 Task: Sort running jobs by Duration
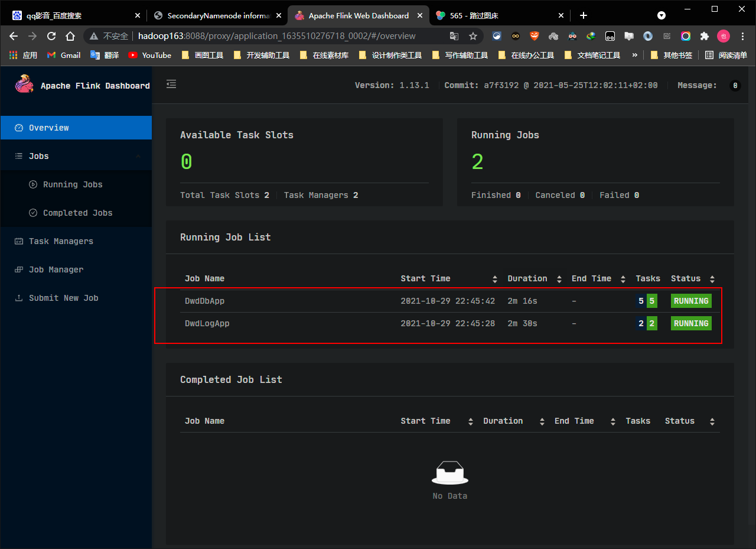[x=559, y=279]
